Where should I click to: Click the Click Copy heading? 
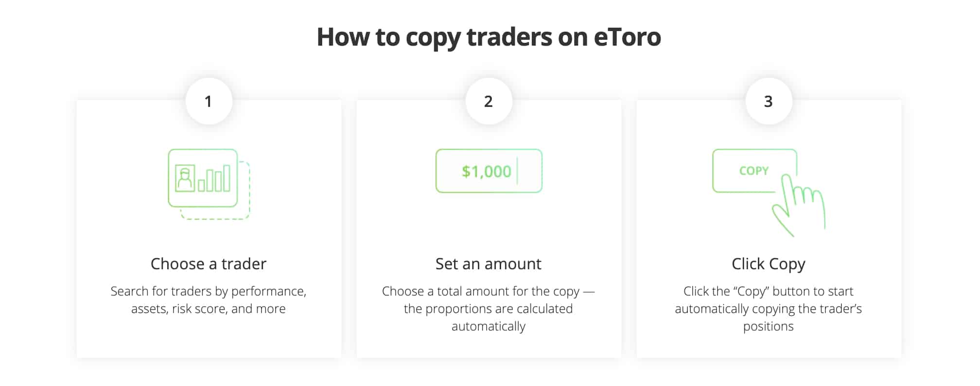[x=769, y=264]
